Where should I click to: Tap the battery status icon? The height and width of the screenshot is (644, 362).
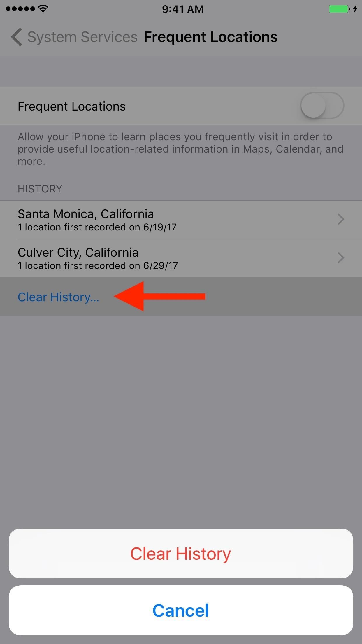click(339, 9)
